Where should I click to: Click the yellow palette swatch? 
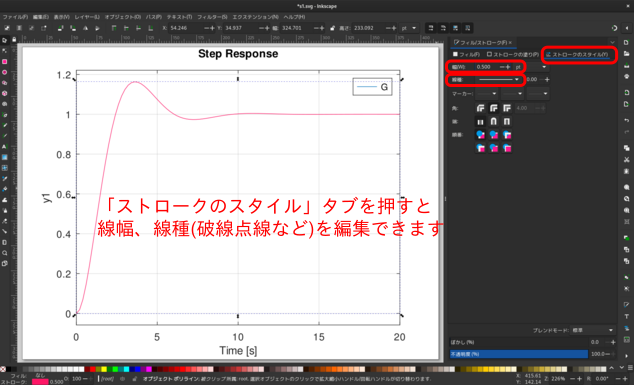pyautogui.click(x=104, y=369)
